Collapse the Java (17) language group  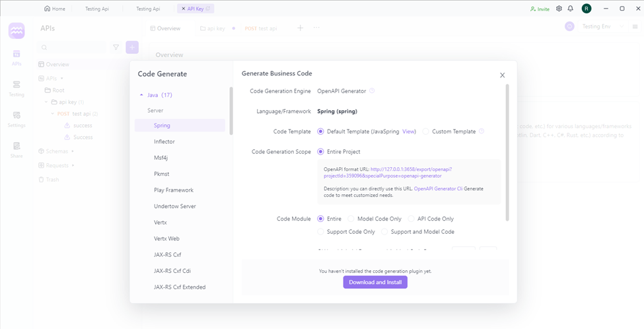coord(142,95)
